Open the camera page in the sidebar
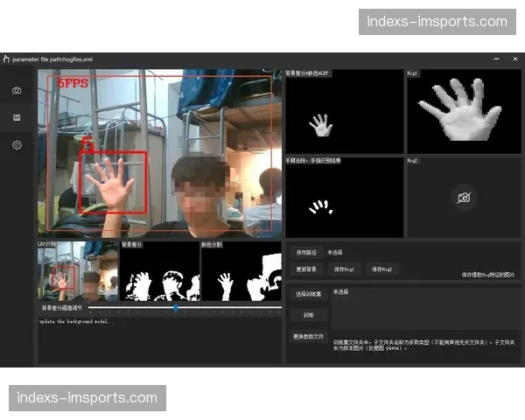Image resolution: width=525 pixels, height=420 pixels. [17, 90]
